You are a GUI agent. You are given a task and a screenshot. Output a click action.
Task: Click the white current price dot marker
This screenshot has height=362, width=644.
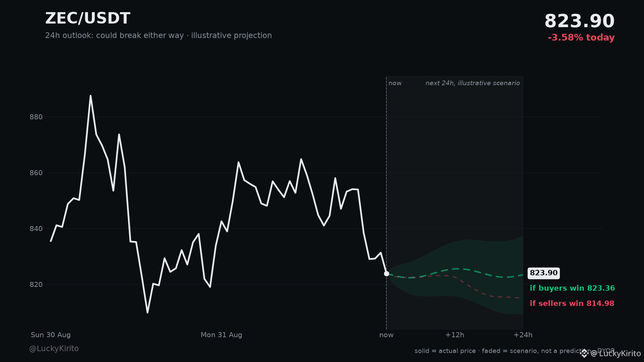pos(386,274)
